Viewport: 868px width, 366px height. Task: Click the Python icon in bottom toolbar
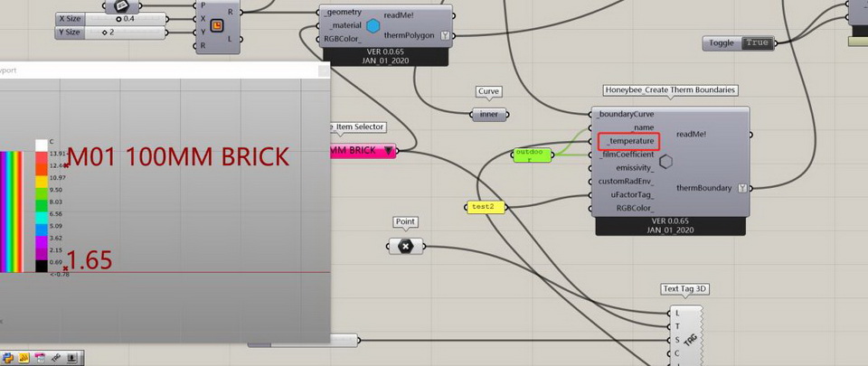8,358
